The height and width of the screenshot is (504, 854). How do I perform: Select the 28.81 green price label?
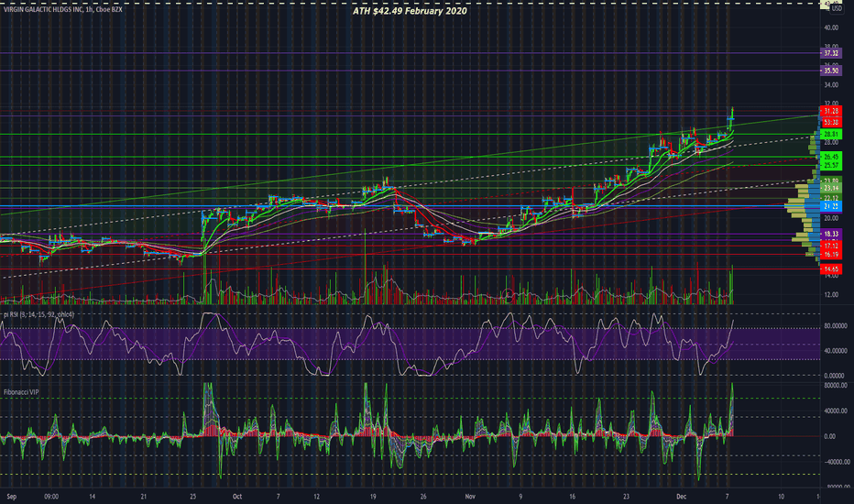[831, 134]
